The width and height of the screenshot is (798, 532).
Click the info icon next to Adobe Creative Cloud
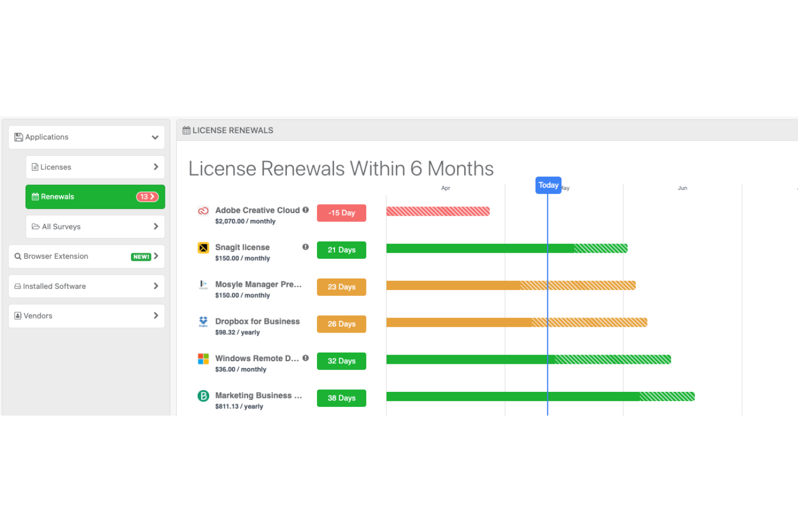[x=306, y=210]
